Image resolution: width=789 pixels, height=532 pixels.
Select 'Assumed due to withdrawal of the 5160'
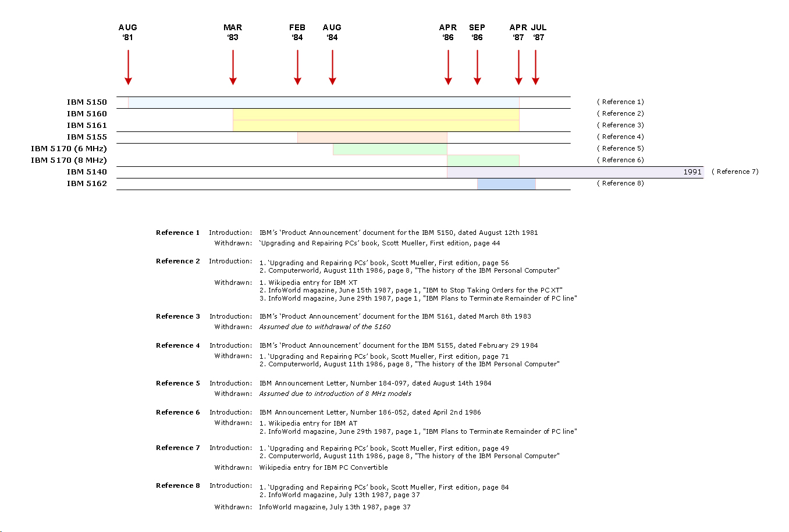pyautogui.click(x=325, y=327)
